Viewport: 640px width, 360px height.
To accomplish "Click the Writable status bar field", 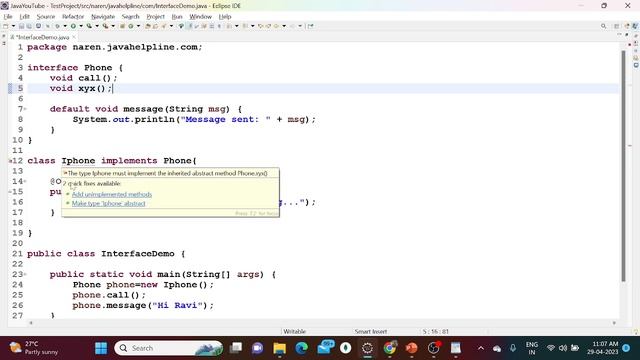I will (295, 331).
